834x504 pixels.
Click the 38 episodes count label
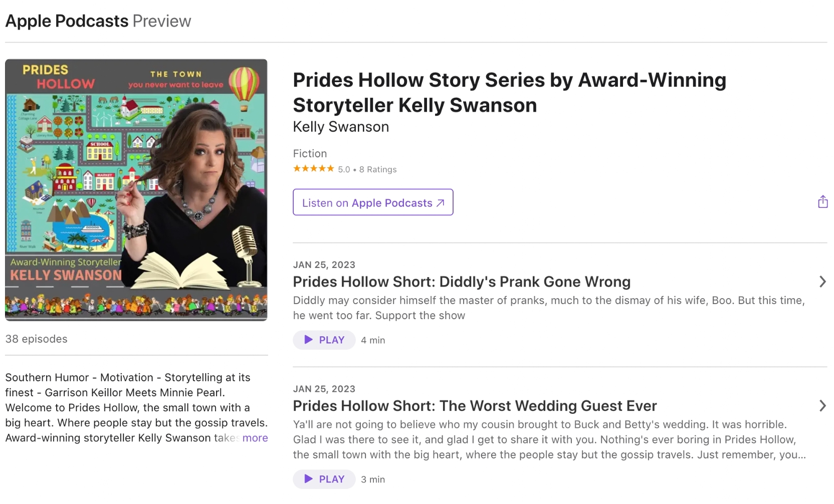coord(36,339)
